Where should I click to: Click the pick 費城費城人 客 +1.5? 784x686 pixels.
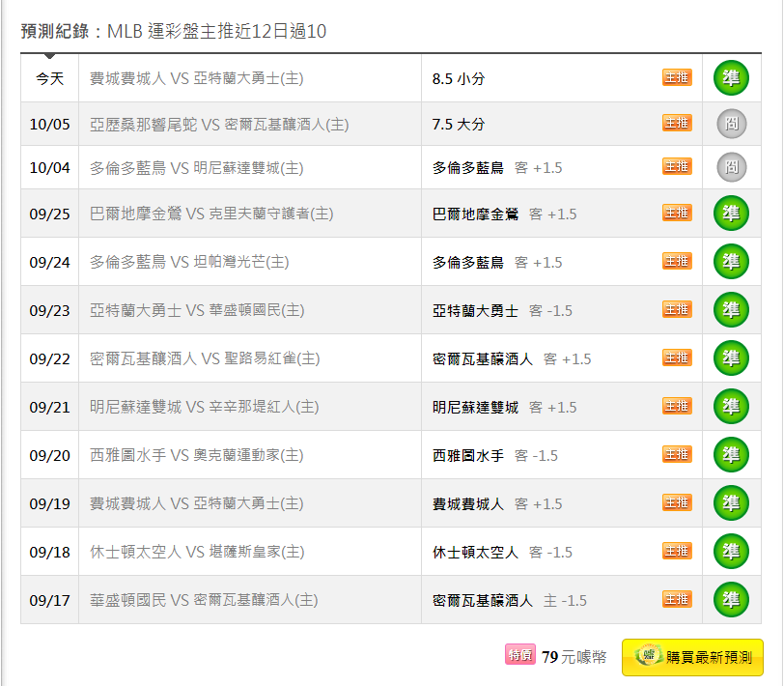click(497, 503)
